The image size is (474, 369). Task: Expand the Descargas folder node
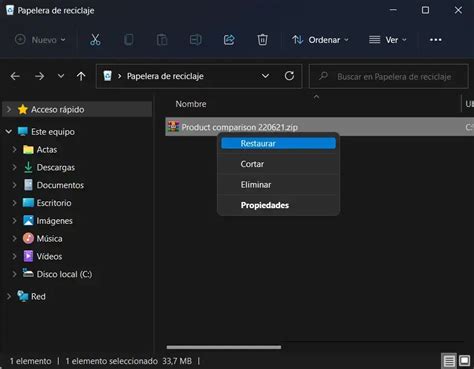pos(14,167)
